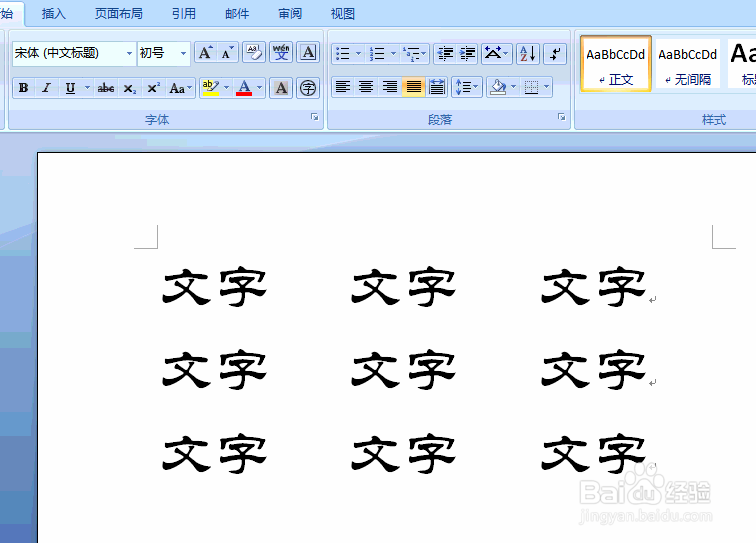This screenshot has height=543, width=756.
Task: Toggle Show/Hide paragraph marks
Action: (555, 54)
